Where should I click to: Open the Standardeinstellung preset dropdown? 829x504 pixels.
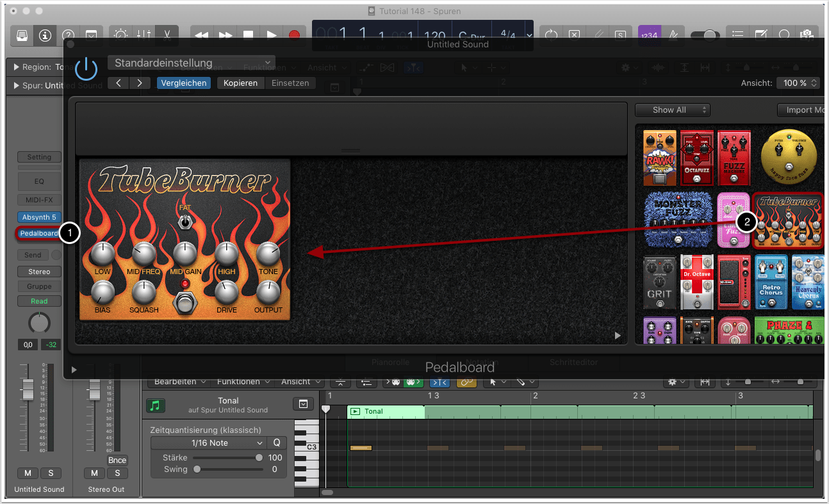pos(192,63)
